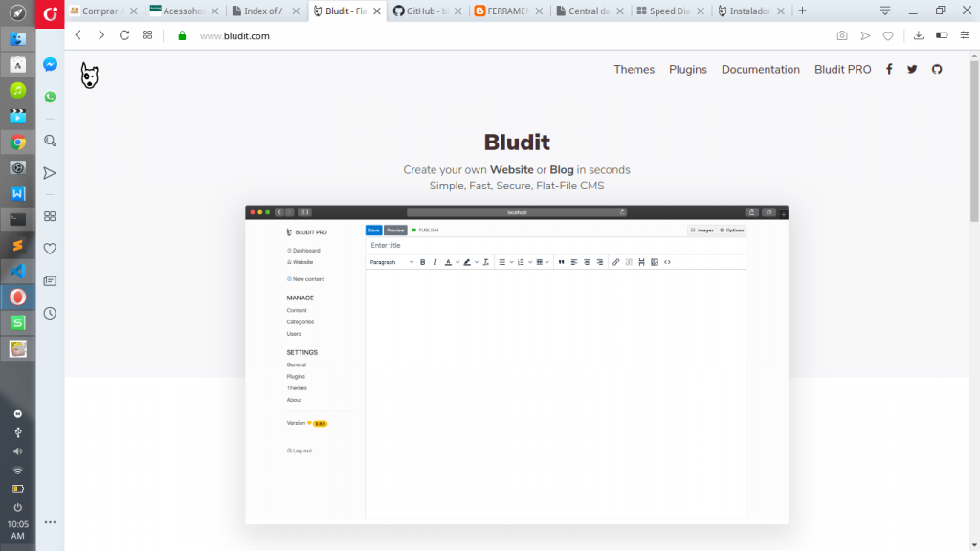
Task: Launch Visual Studio Code from the dock
Action: click(x=17, y=271)
